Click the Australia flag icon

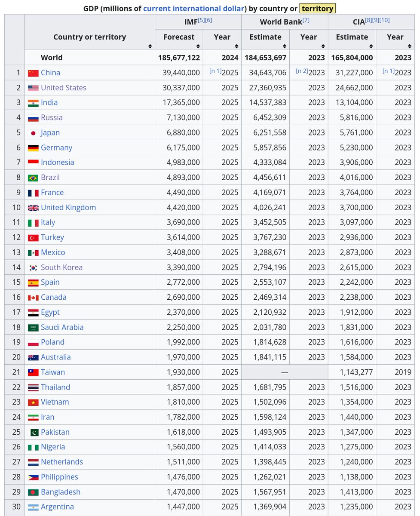33,357
